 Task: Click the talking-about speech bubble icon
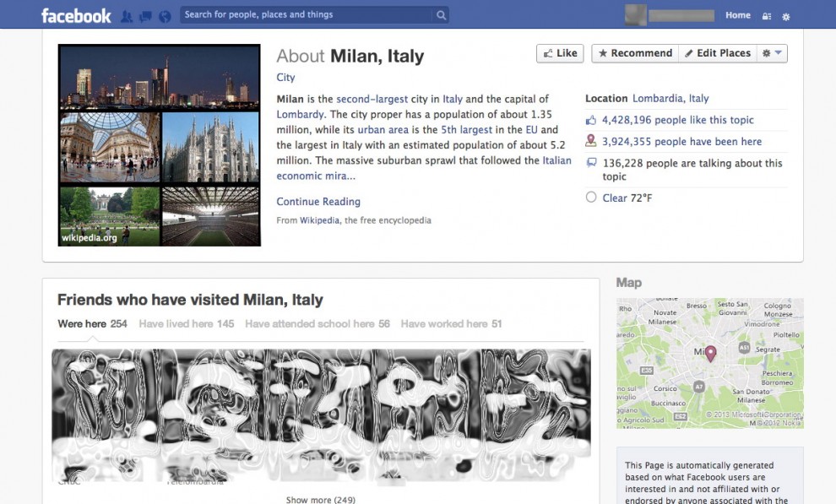coord(591,162)
